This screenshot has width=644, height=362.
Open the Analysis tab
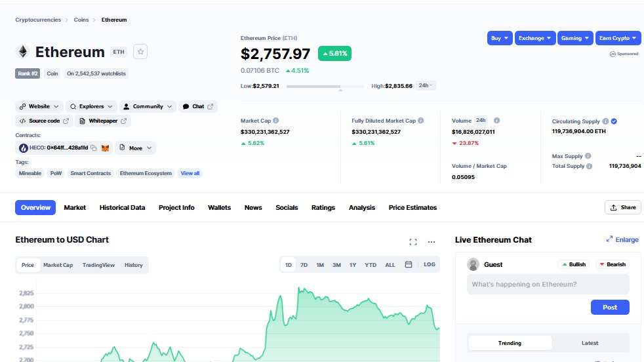(362, 207)
